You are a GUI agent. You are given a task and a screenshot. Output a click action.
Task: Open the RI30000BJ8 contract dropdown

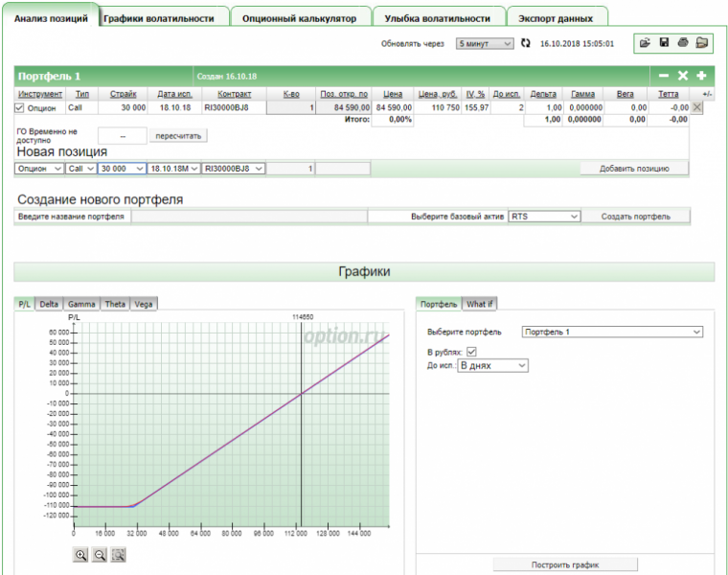tap(234, 169)
